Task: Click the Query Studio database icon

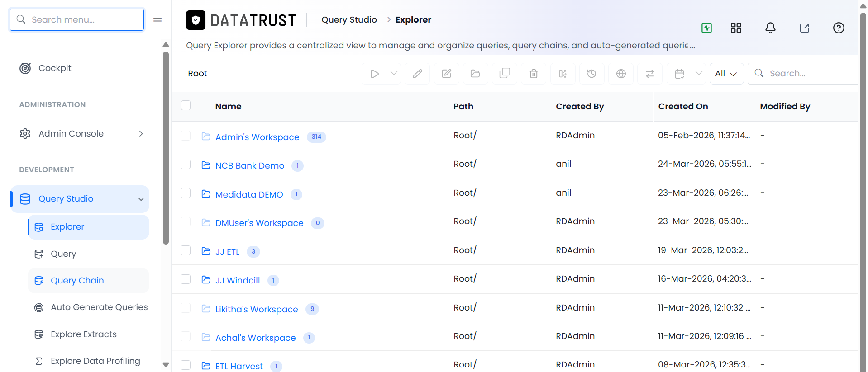Action: point(25,199)
